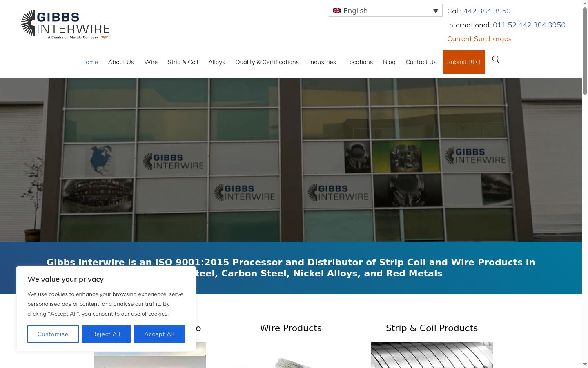This screenshot has height=368, width=588.
Task: Reject all cookies
Action: 106,334
